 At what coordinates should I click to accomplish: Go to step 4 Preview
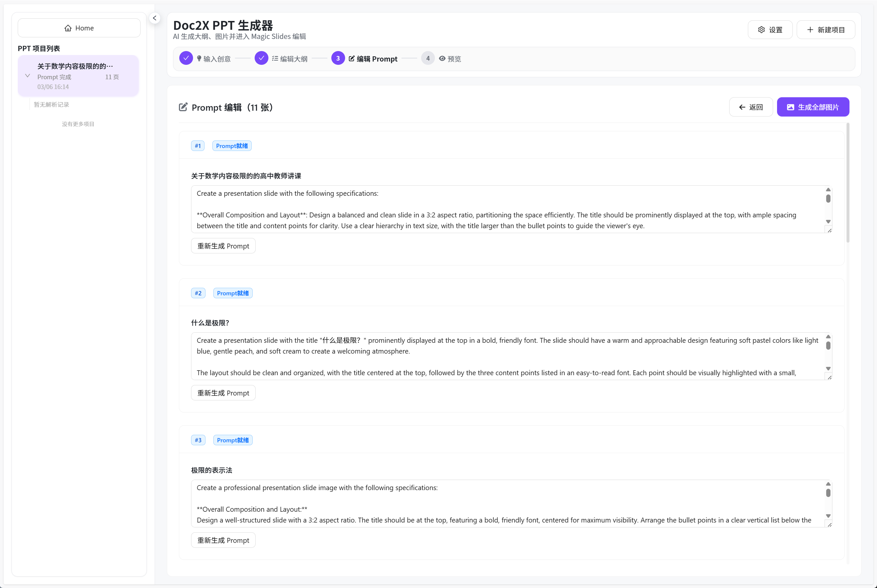[428, 59]
